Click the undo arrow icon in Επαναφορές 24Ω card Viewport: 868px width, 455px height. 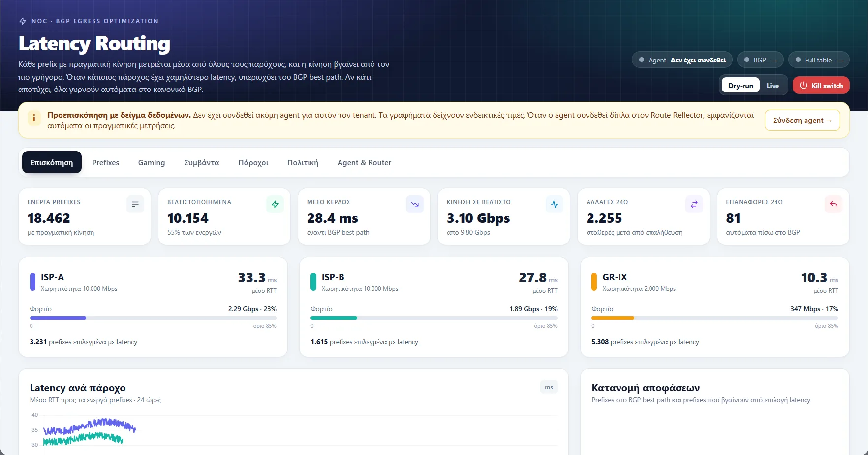[x=834, y=204]
